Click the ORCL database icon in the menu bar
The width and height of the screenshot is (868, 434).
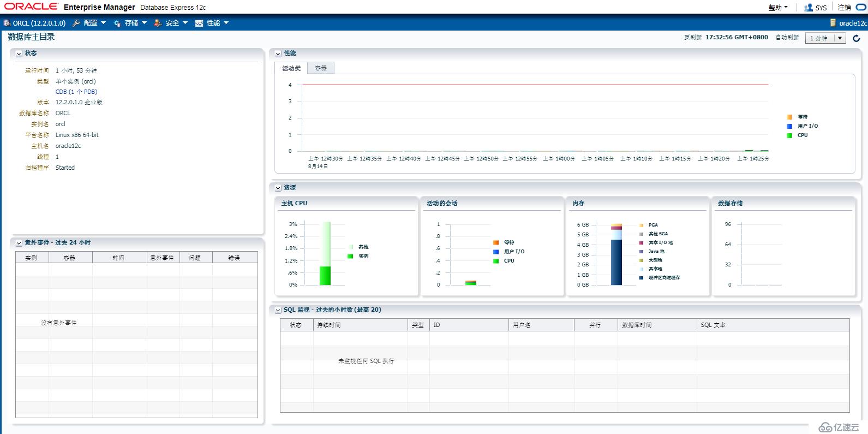(x=7, y=23)
